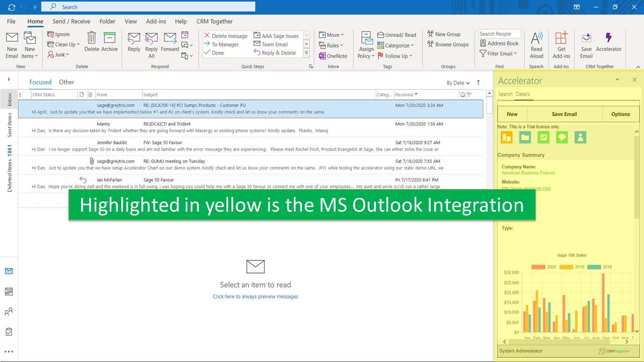Sort by the Received column header

[x=407, y=95]
